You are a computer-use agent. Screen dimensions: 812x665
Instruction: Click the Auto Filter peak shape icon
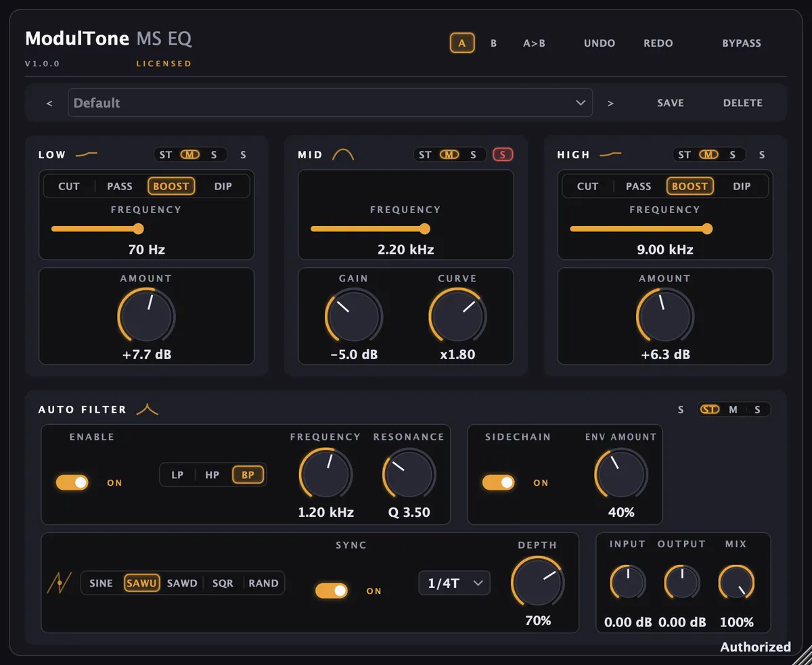148,409
